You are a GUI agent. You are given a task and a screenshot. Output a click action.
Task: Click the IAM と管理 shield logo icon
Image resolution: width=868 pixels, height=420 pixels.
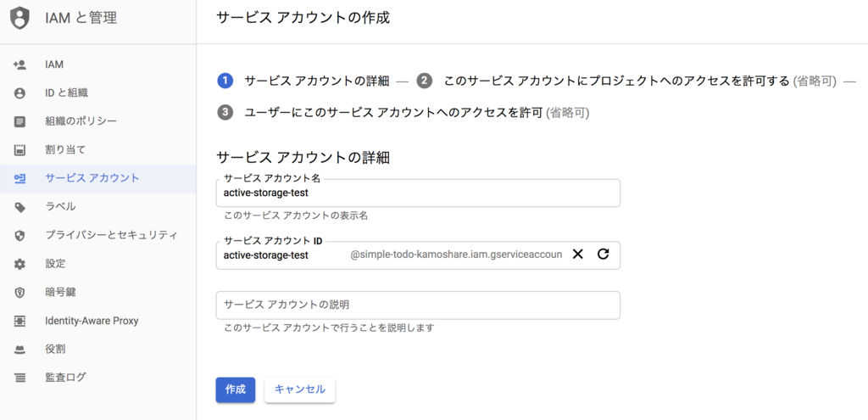point(20,19)
